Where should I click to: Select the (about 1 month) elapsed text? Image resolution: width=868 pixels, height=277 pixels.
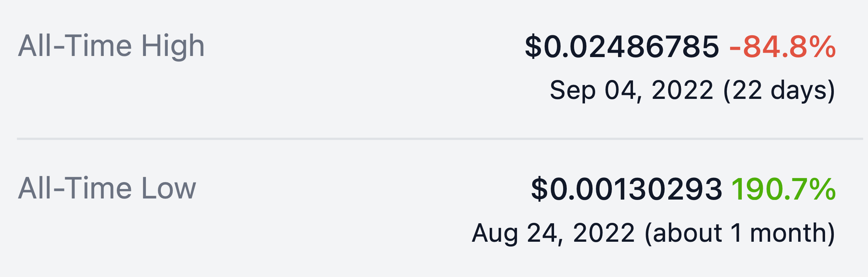(740, 233)
